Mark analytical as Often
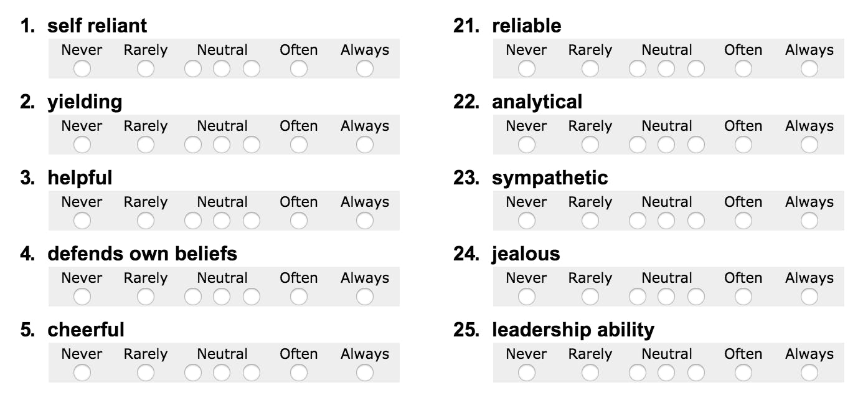The width and height of the screenshot is (868, 395). click(x=743, y=145)
